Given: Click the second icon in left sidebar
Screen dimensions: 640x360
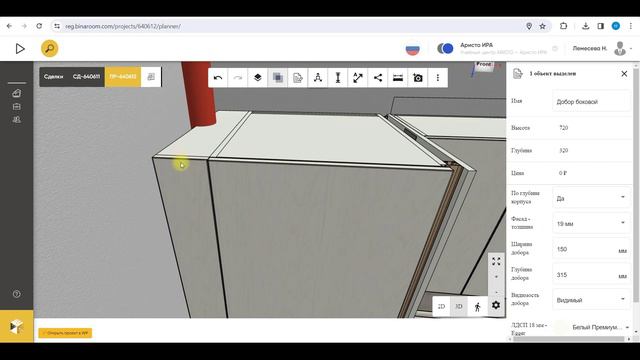Looking at the screenshot, I should coord(16,107).
